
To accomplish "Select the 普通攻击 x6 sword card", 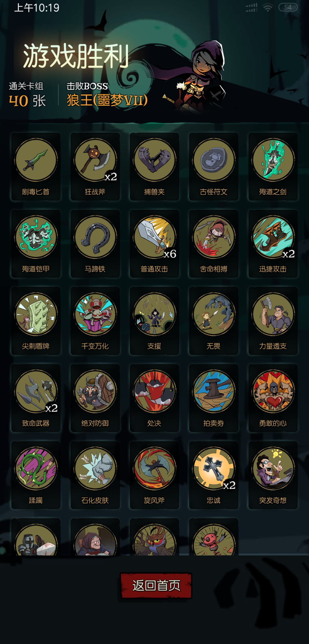I will pos(154,244).
